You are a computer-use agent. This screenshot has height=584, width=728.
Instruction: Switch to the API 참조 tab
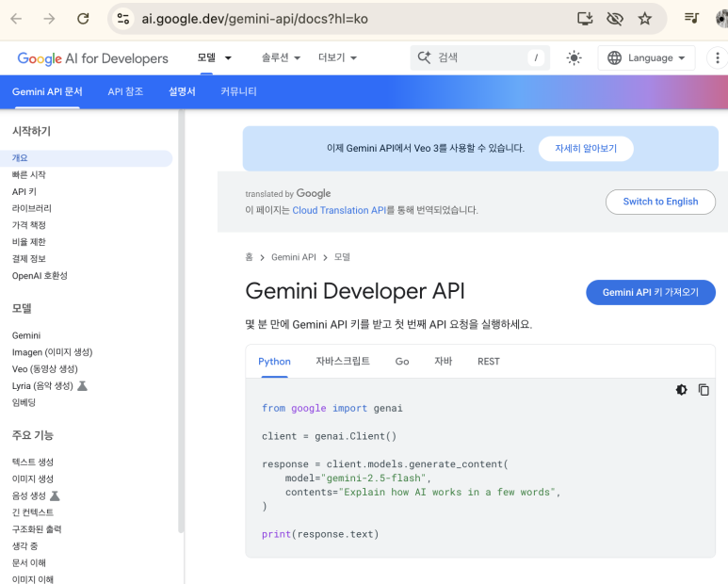pos(125,91)
